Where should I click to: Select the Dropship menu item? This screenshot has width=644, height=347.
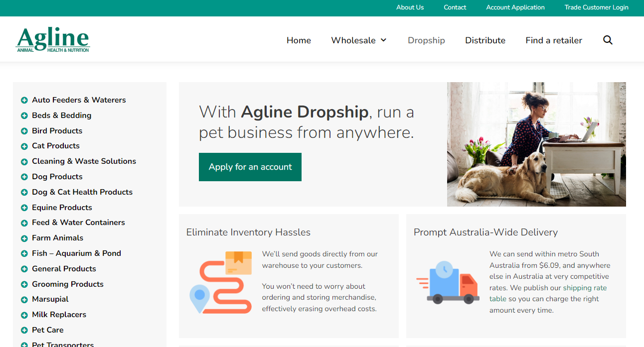pyautogui.click(x=426, y=40)
